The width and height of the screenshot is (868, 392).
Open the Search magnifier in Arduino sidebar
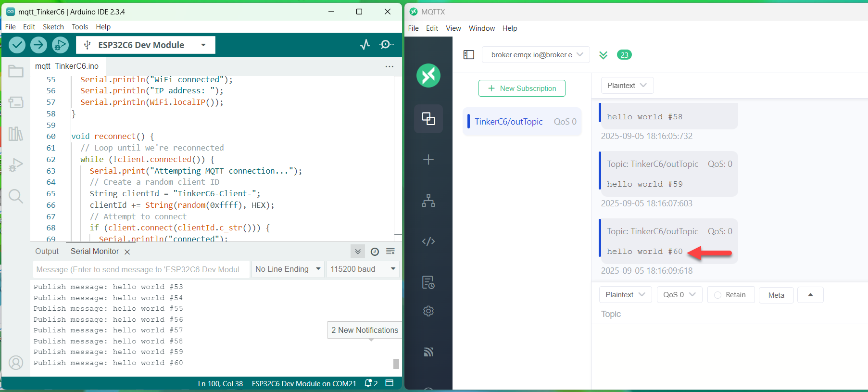tap(16, 196)
